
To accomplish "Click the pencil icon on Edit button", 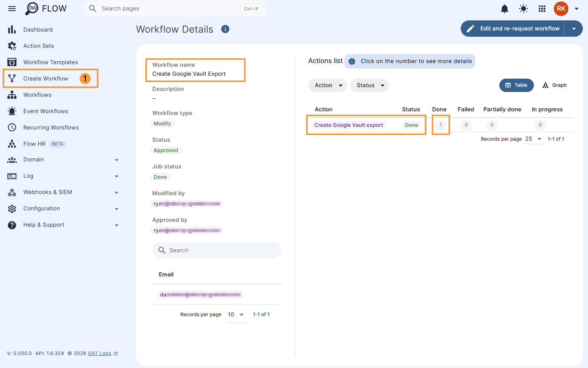I will coord(470,29).
